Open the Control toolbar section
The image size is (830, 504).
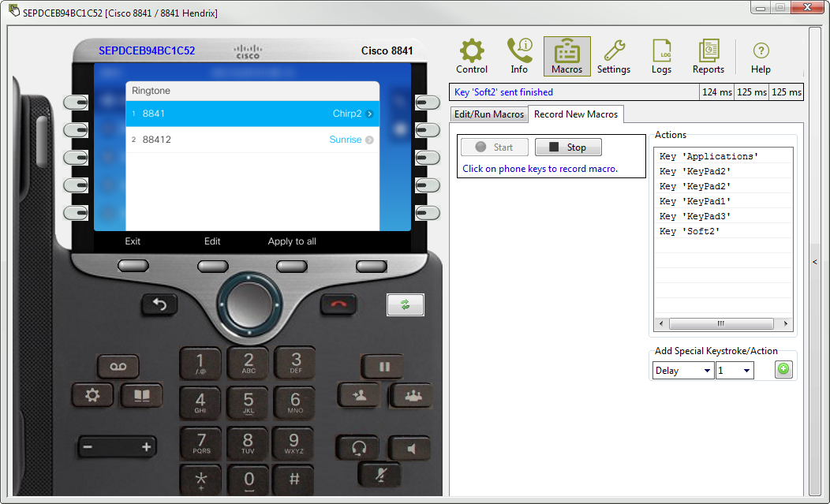[472, 57]
